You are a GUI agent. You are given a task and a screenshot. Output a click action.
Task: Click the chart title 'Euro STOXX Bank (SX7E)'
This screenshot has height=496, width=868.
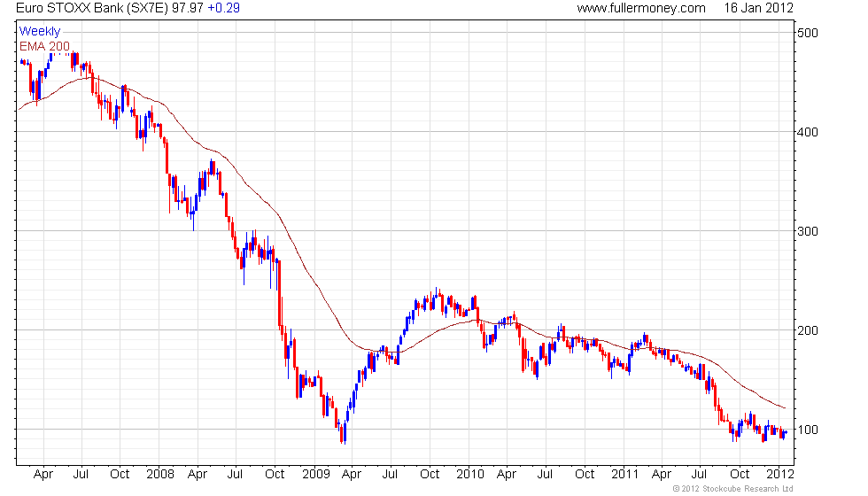click(92, 8)
